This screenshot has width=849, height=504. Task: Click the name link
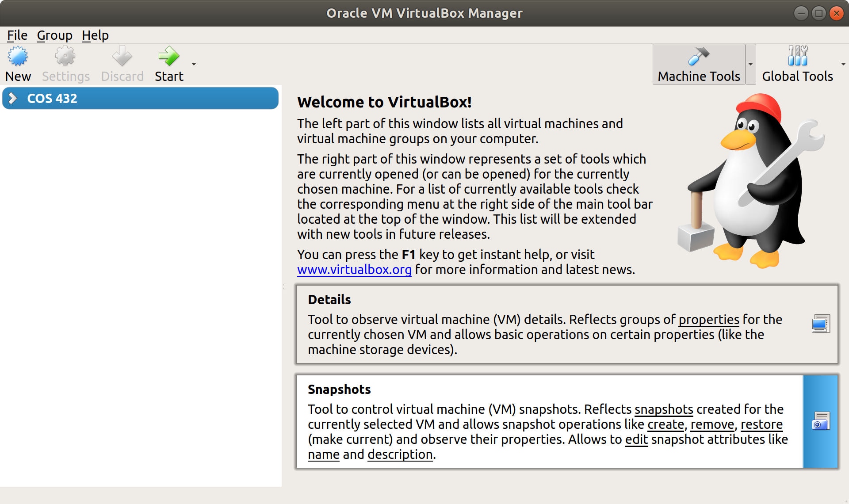324,454
